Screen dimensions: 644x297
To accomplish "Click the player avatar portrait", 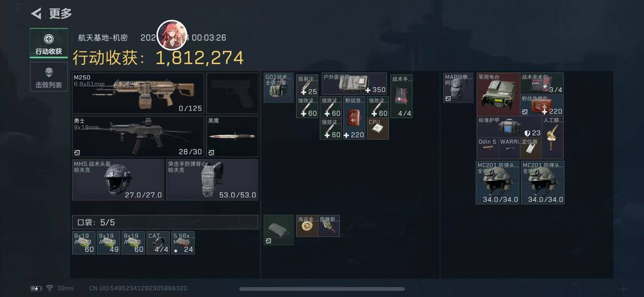I will pyautogui.click(x=173, y=35).
